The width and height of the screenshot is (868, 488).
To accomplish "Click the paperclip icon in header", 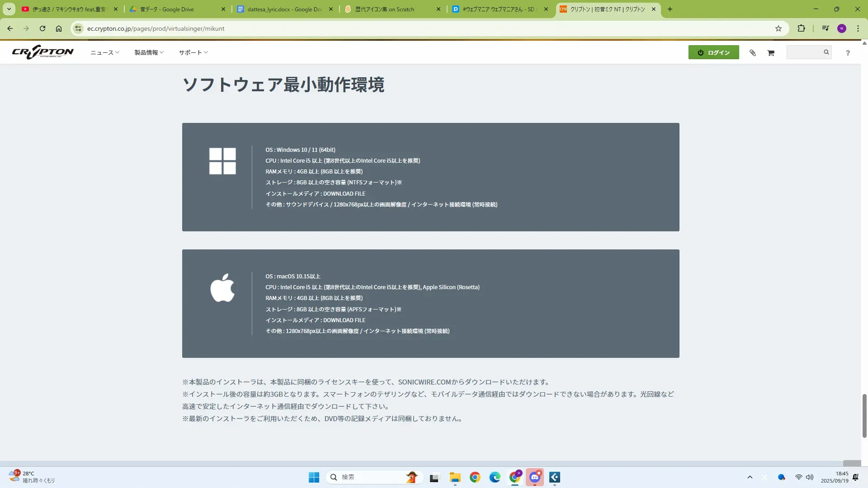I will (x=753, y=53).
